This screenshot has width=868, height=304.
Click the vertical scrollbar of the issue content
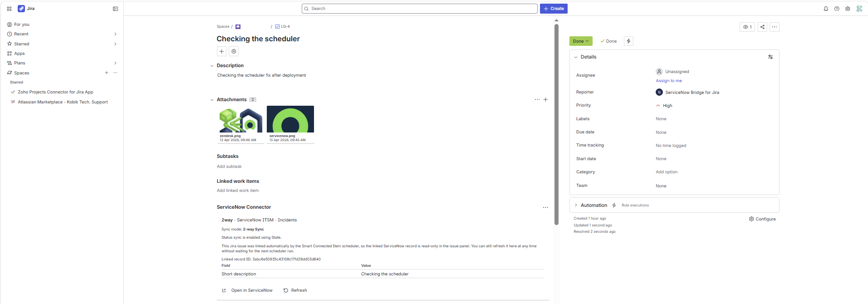(x=556, y=125)
